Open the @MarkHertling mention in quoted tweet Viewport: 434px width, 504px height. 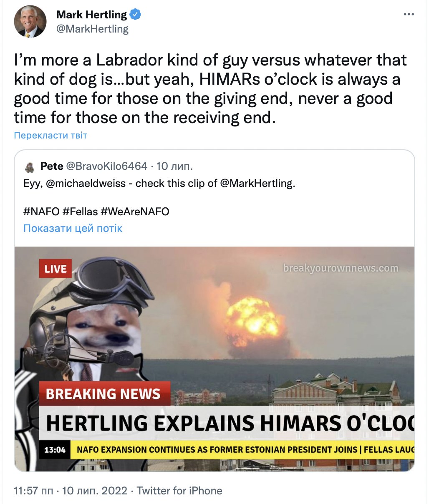pyautogui.click(x=257, y=184)
